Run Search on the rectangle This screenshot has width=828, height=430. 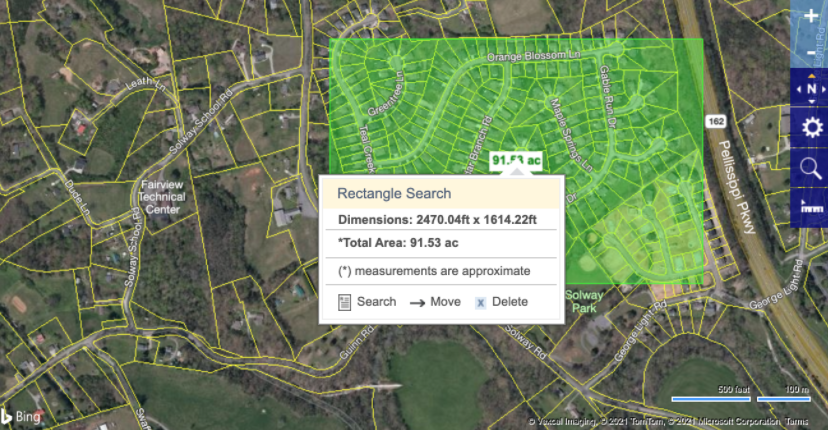(x=377, y=302)
